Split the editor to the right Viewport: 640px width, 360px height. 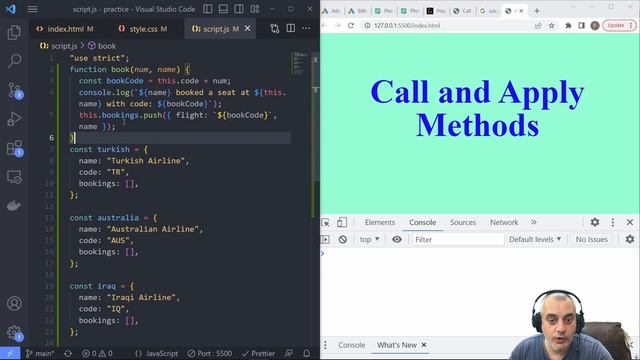pyautogui.click(x=291, y=28)
